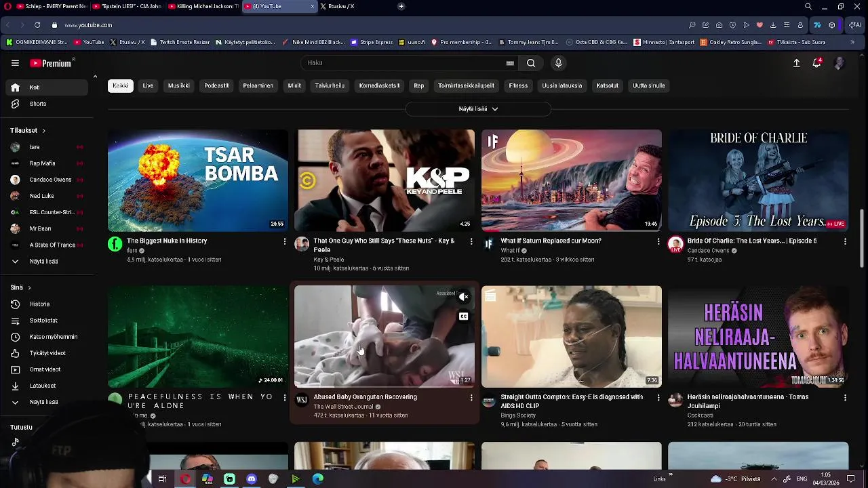Click the search magnifier button

coord(531,63)
